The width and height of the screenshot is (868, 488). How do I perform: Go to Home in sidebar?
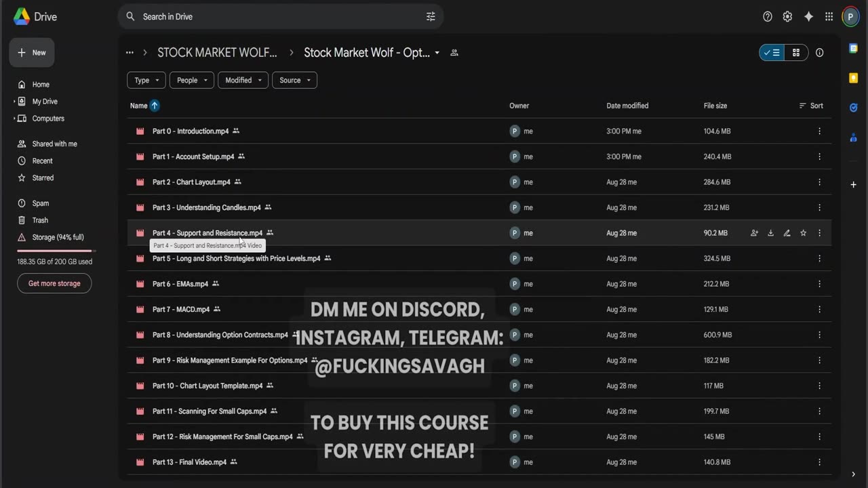click(41, 85)
